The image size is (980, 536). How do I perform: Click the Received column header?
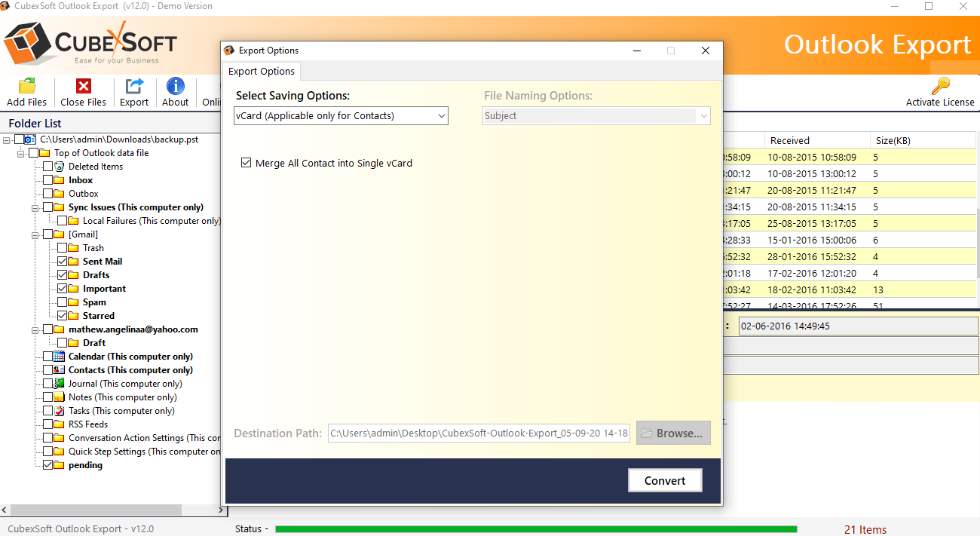[x=816, y=140]
